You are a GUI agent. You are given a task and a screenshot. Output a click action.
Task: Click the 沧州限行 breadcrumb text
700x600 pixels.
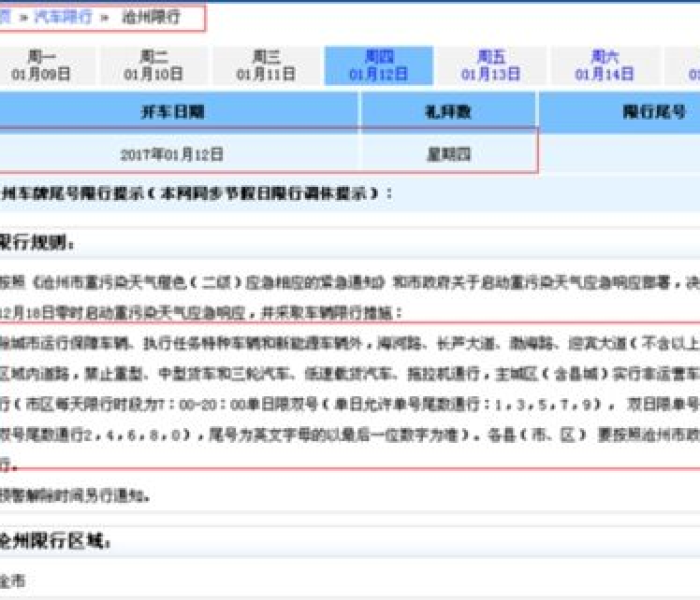(x=151, y=17)
